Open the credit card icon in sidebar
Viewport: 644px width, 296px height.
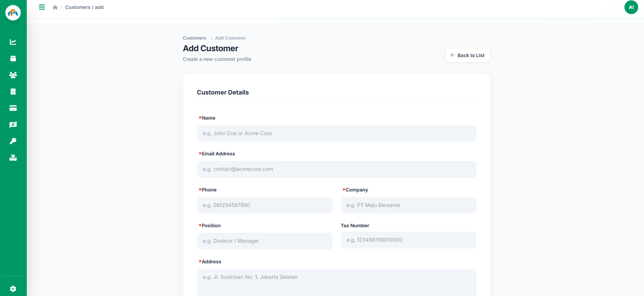coord(13,108)
